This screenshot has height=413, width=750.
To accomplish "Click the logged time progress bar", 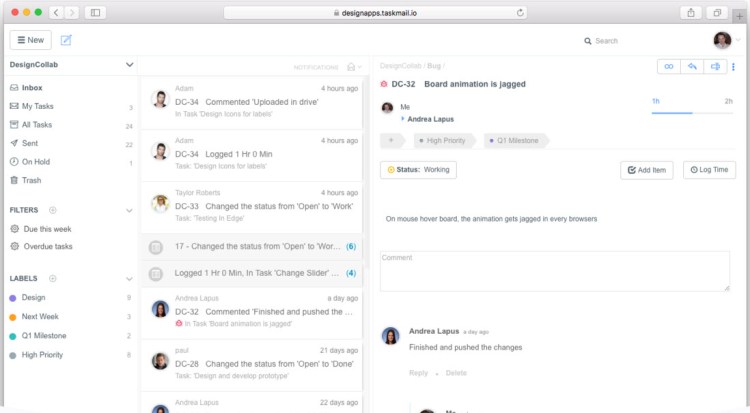I will click(692, 113).
